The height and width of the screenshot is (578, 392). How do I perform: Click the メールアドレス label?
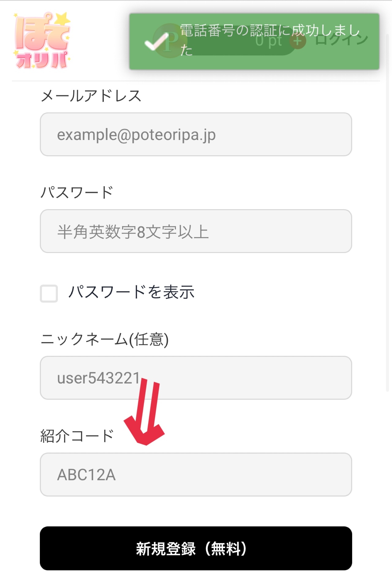click(x=91, y=96)
